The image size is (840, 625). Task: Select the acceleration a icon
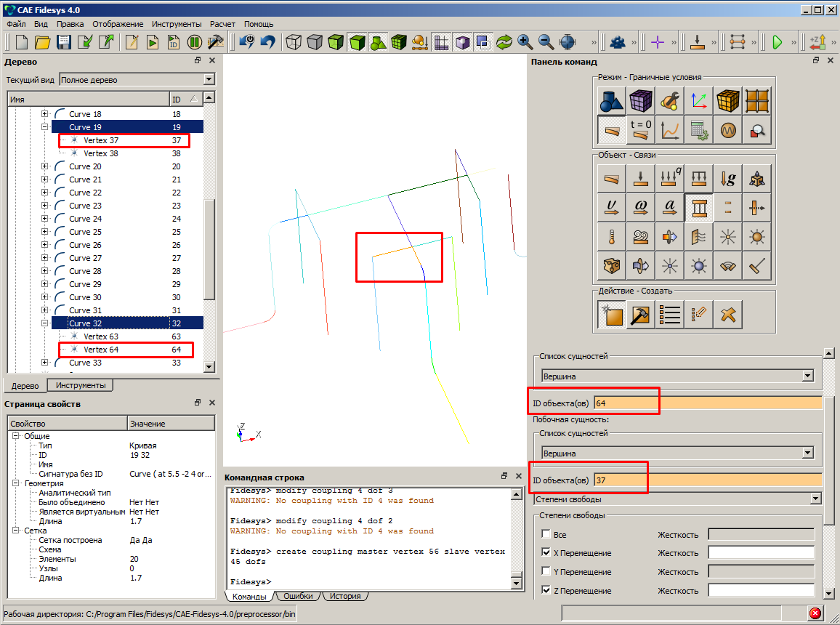[x=670, y=207]
